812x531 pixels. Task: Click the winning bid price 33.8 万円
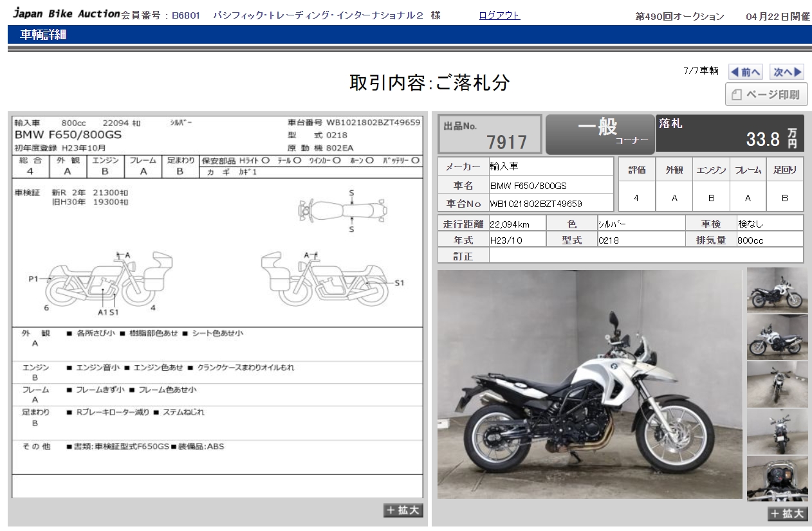coord(771,138)
